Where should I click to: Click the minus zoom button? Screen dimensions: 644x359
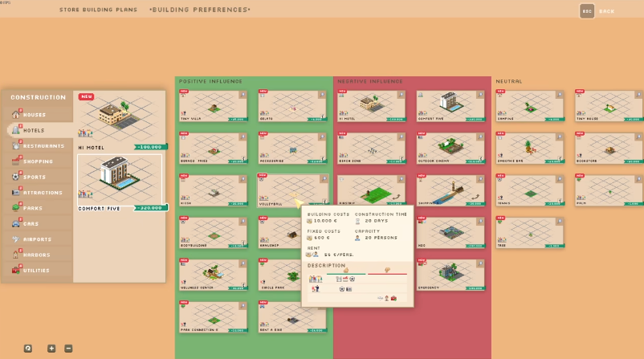point(68,349)
